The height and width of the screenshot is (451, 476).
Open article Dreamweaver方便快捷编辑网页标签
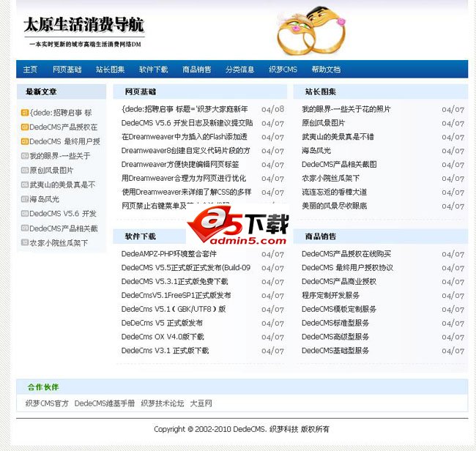click(x=180, y=165)
